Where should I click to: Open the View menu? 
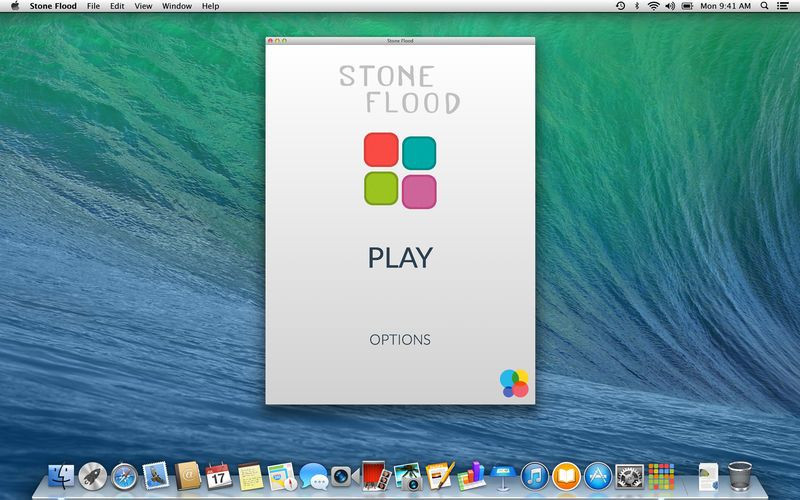coord(143,6)
